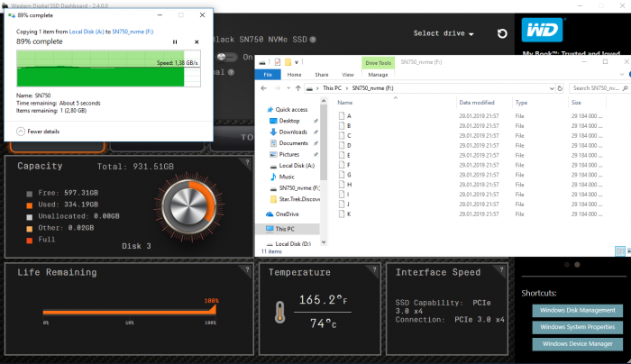Open Customize Quick Access Toolbar dropdown
Image resolution: width=631 pixels, height=364 pixels.
coord(297,62)
